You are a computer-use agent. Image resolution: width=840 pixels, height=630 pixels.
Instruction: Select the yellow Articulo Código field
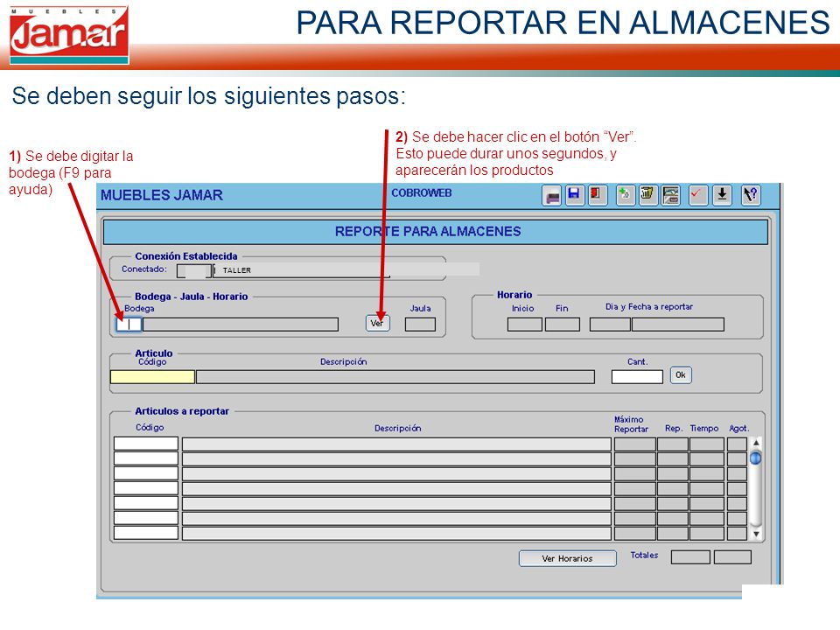152,376
